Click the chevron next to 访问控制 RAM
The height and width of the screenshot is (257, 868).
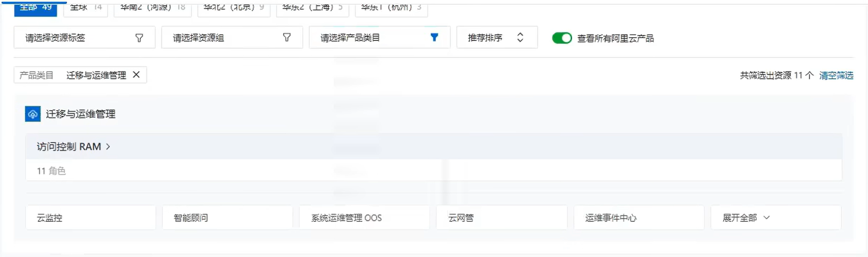tap(108, 146)
